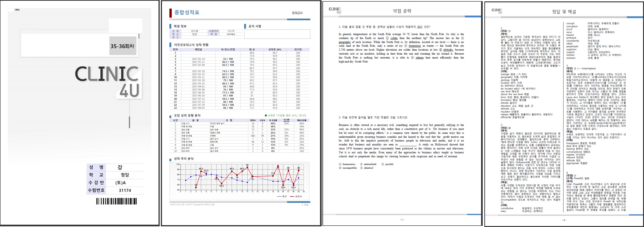Image resolution: width=644 pixels, height=227 pixels.
Task: Click the 35-36회차 gray box on cover
Action: coord(123,46)
